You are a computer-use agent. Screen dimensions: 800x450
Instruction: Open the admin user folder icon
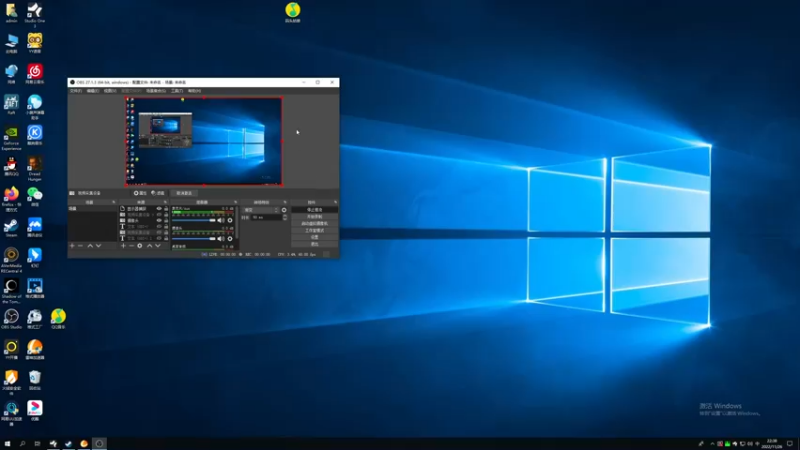[11, 13]
